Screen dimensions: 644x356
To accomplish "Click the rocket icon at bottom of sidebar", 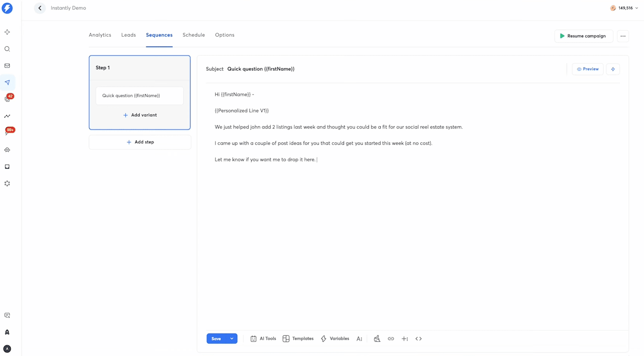I will point(7,332).
